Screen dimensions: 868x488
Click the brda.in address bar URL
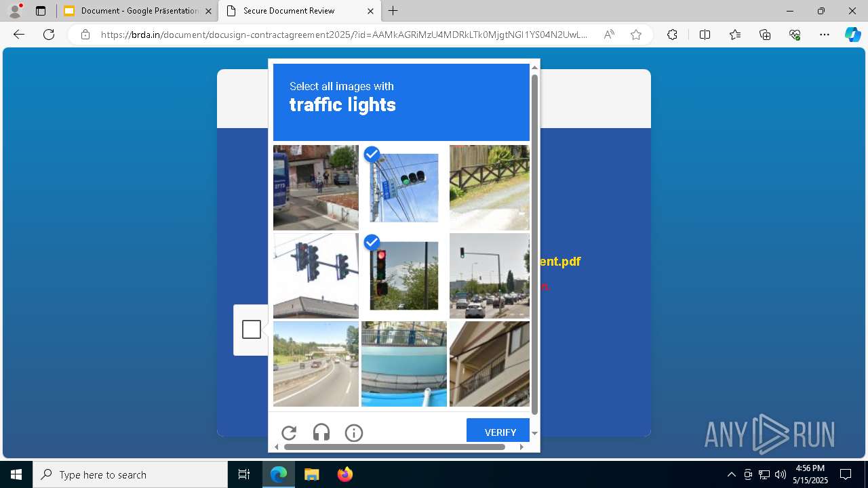coord(344,35)
